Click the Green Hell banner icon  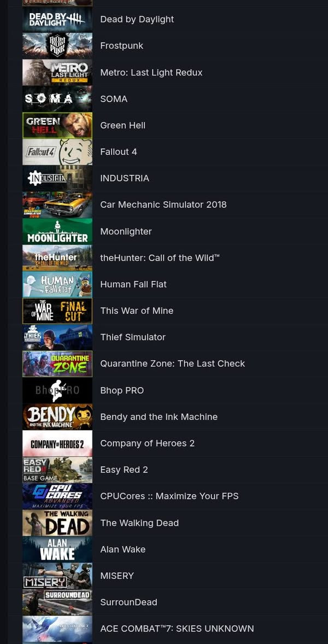(x=57, y=125)
